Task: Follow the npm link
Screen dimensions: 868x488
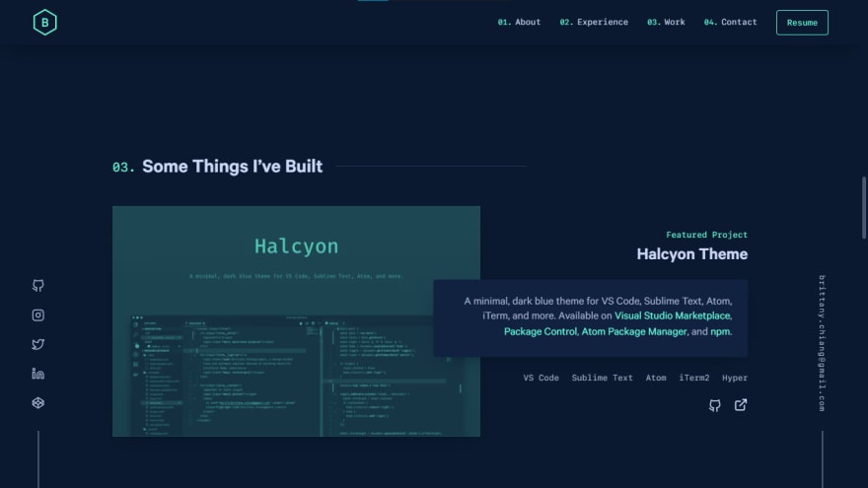Action: tap(720, 331)
